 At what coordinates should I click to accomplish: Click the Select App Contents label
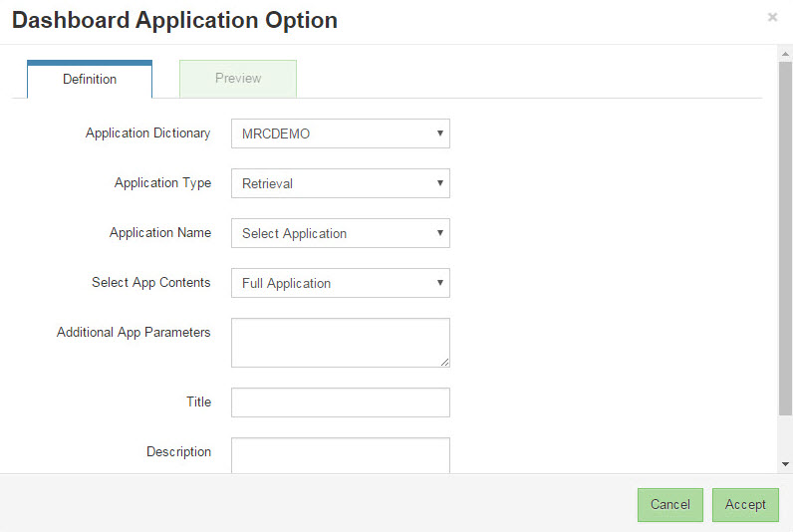[150, 282]
